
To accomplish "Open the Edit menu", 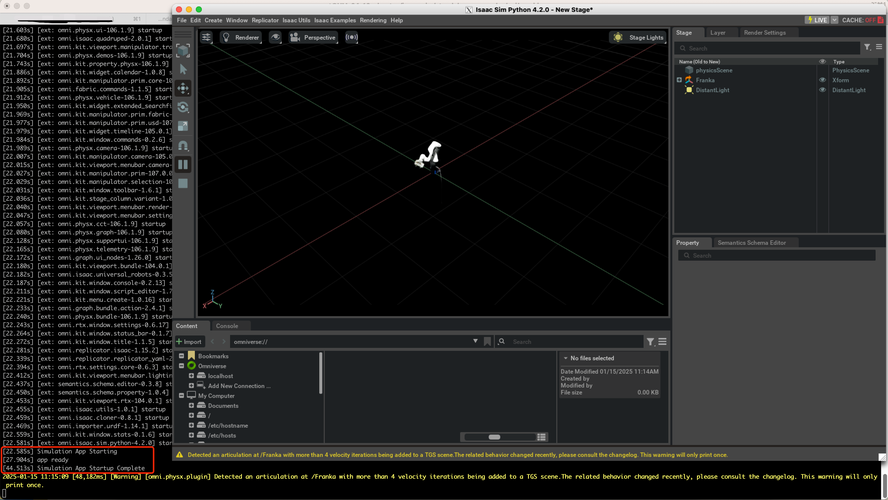I will (195, 20).
